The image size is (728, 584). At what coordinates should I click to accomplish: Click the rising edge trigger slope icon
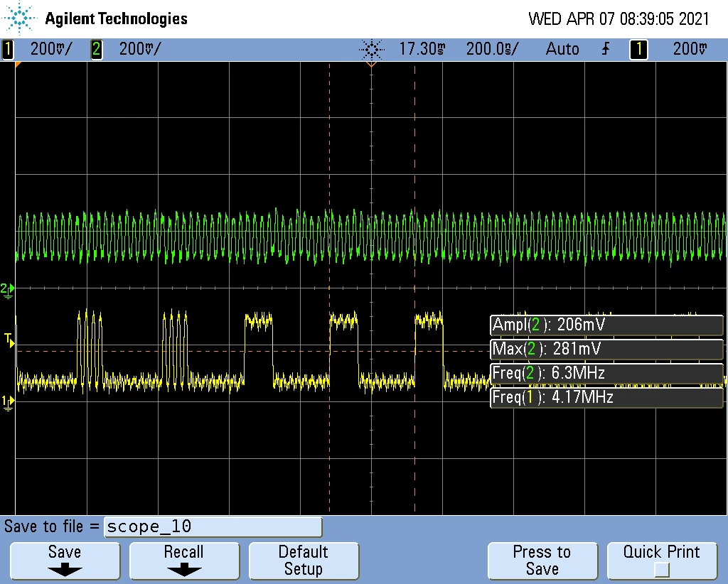point(606,49)
